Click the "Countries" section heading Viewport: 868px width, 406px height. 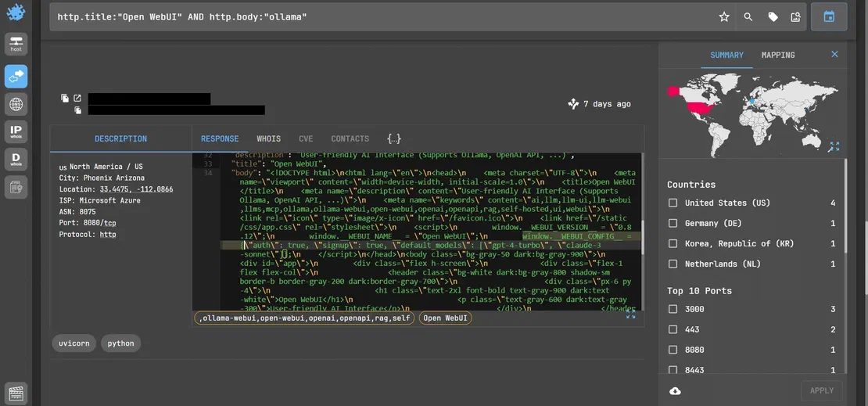pos(690,185)
